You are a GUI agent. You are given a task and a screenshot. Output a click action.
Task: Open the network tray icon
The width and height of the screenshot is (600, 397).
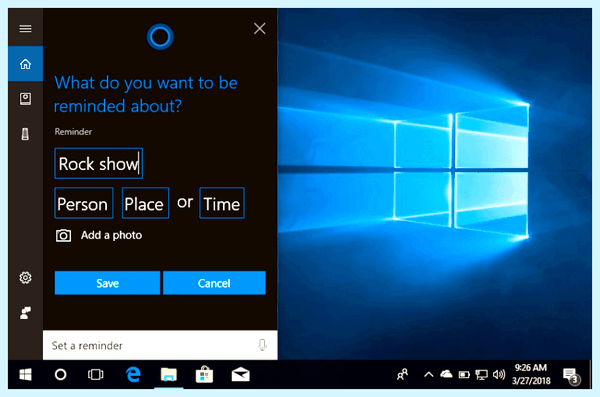tap(481, 374)
